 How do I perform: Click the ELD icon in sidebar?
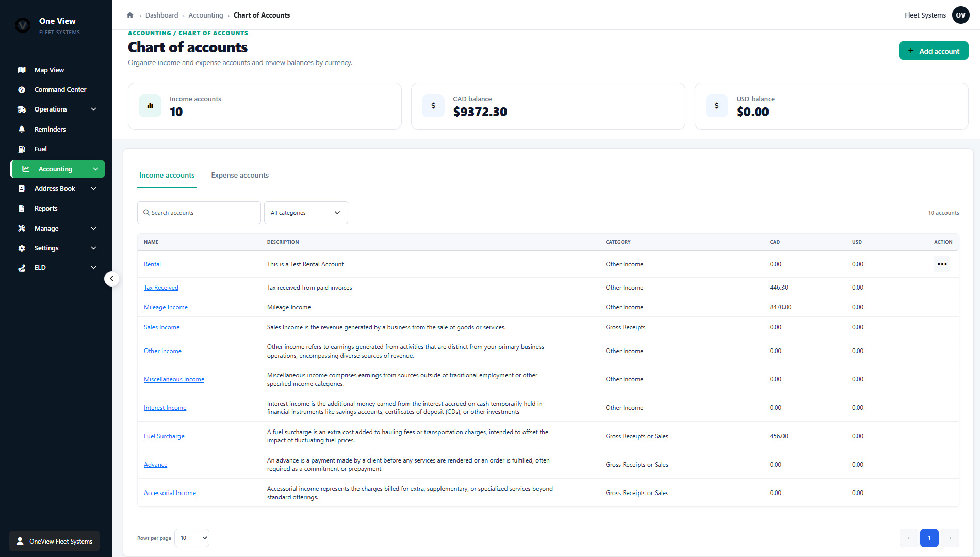coord(22,268)
